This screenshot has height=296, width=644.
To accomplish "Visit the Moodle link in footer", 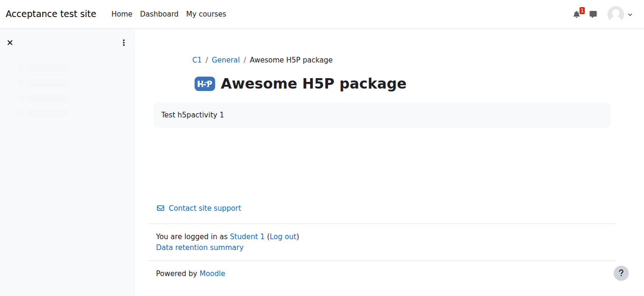I will [x=212, y=274].
